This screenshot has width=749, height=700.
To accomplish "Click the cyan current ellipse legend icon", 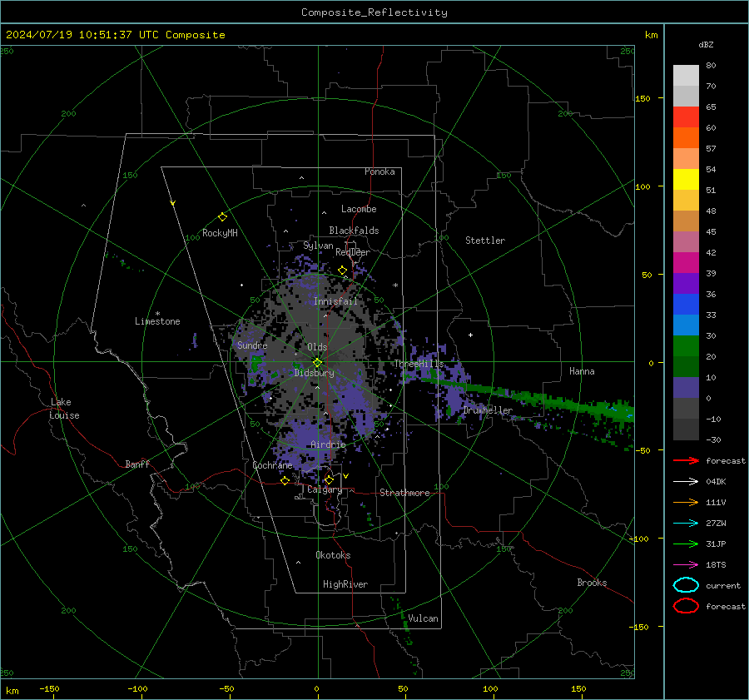I will point(686,585).
